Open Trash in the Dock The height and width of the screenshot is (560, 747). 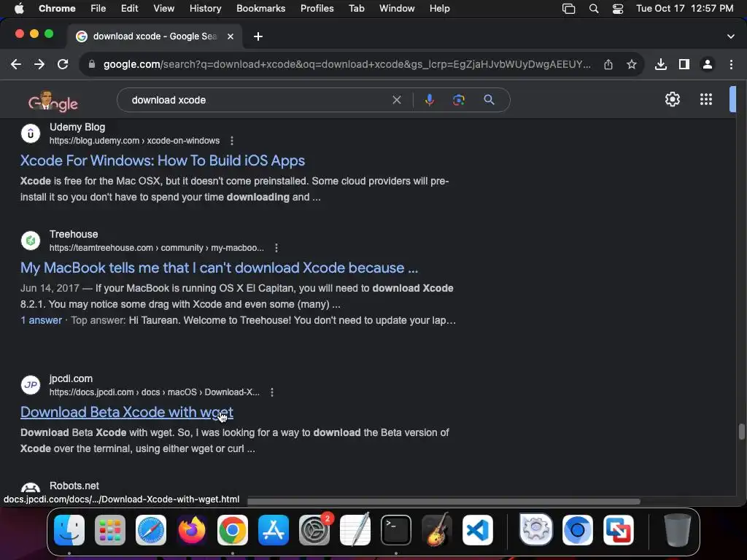point(678,530)
